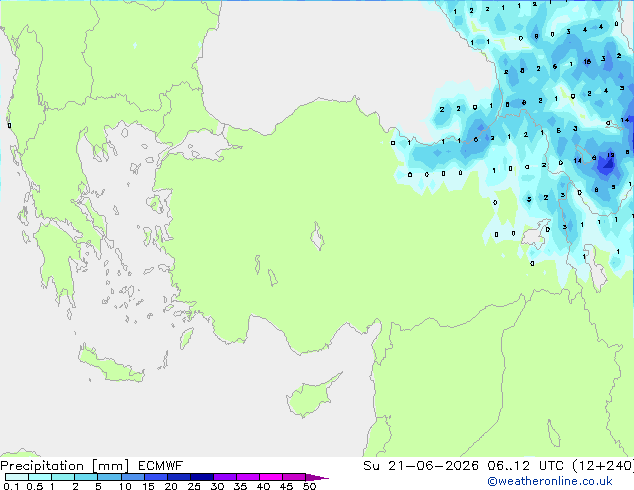The height and width of the screenshot is (490, 634).
Task: Click the 30–35 mm purple legend band
Action: coord(224,477)
